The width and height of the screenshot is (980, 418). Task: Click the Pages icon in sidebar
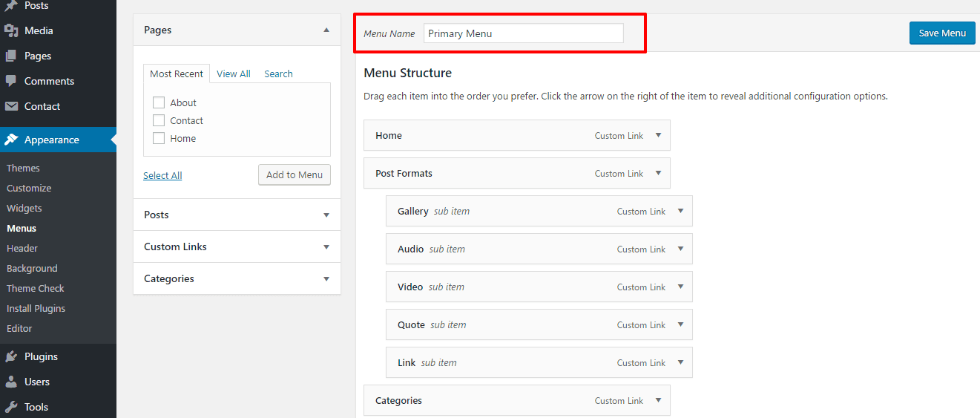point(11,56)
